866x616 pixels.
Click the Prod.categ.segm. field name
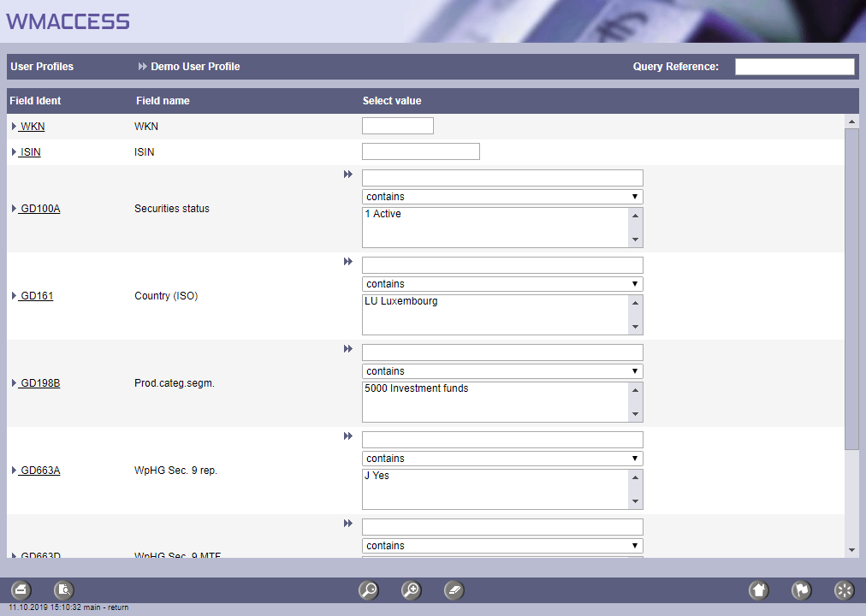coord(175,383)
